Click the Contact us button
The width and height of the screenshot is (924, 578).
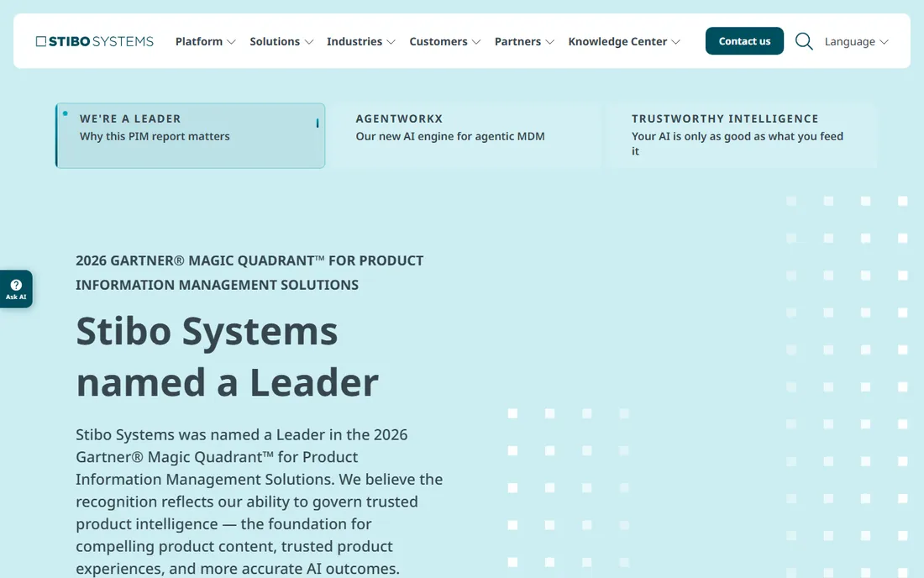[744, 40]
